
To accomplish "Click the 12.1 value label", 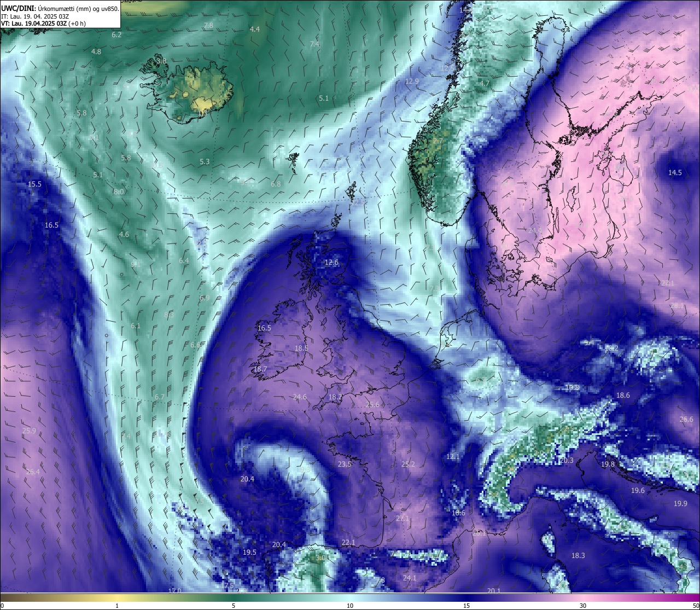I will 453,456.
